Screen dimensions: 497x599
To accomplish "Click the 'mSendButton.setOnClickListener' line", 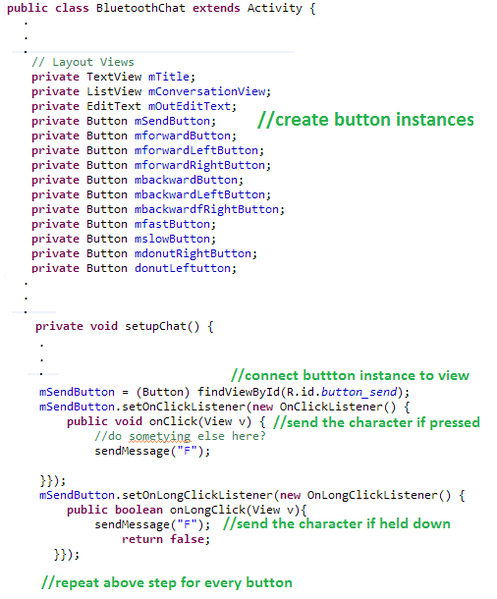I will pos(224,407).
